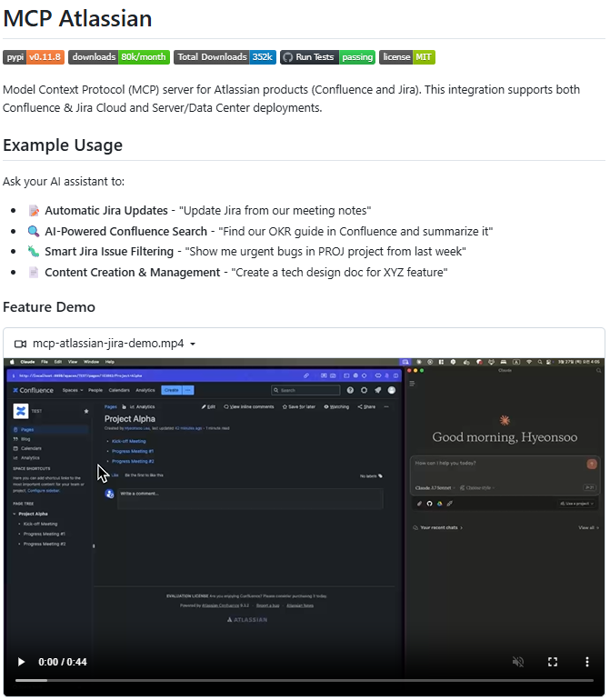Click the Feature Demo heading

(49, 307)
